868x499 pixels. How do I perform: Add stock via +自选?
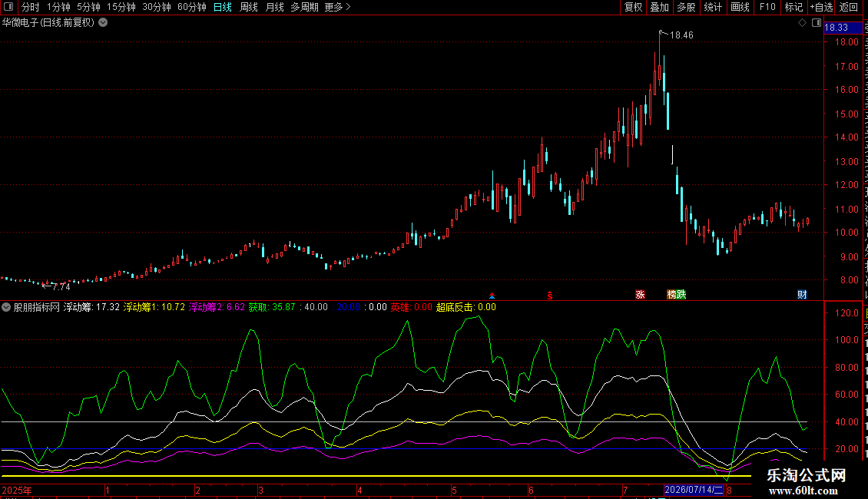pyautogui.click(x=821, y=7)
